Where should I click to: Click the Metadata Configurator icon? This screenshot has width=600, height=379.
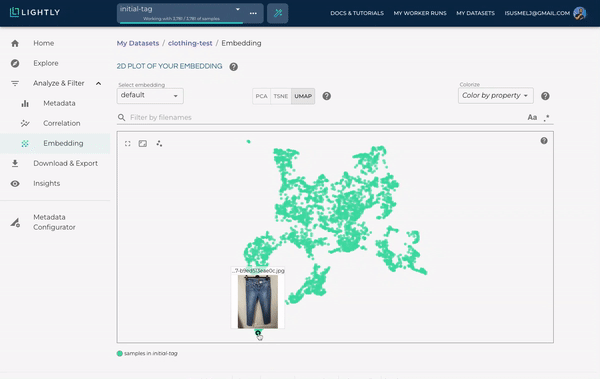15,222
